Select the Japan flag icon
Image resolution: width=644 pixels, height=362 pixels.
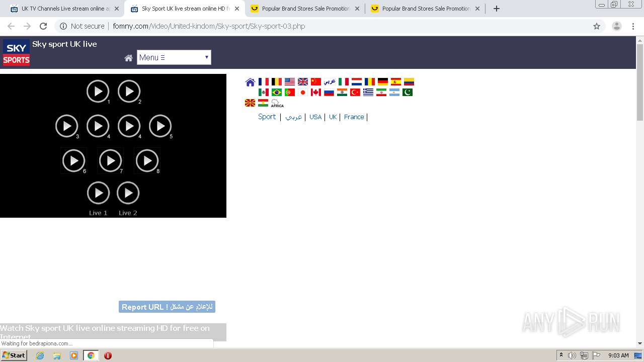coord(303,92)
